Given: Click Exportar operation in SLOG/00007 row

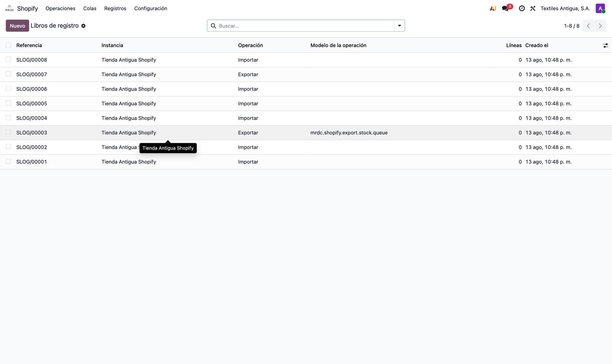Looking at the screenshot, I should pos(248,75).
